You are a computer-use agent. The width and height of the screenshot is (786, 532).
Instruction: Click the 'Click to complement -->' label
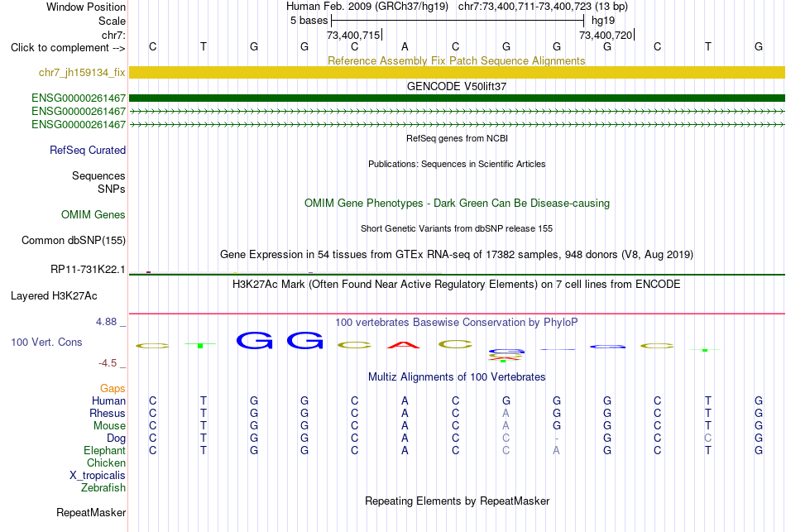coord(68,48)
